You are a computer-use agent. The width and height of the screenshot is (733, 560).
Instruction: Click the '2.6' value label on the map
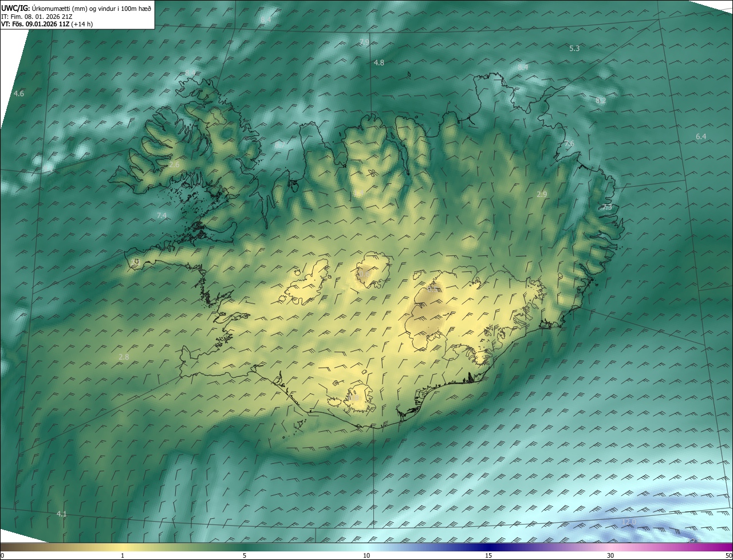175,164
